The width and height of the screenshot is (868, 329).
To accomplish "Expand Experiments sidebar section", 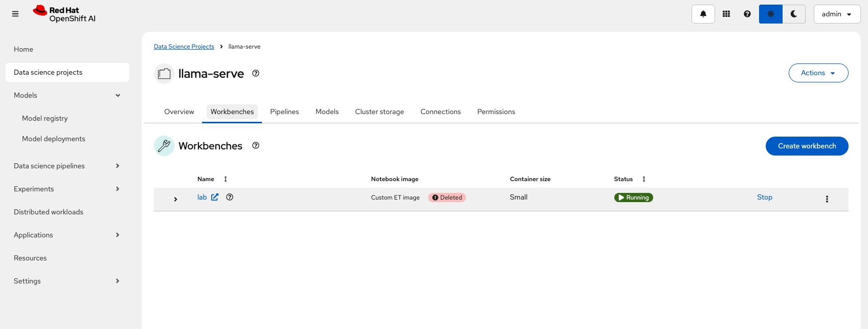I will point(68,189).
